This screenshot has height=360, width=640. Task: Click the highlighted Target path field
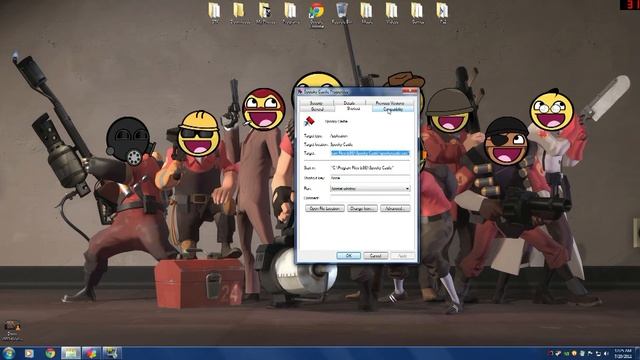pyautogui.click(x=370, y=153)
